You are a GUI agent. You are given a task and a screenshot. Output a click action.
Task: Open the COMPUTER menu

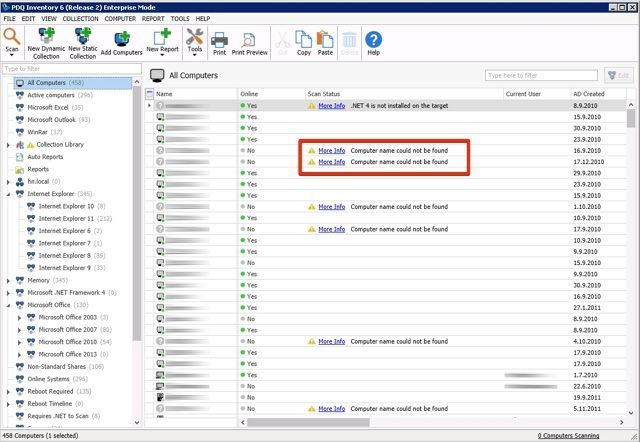pyautogui.click(x=120, y=19)
